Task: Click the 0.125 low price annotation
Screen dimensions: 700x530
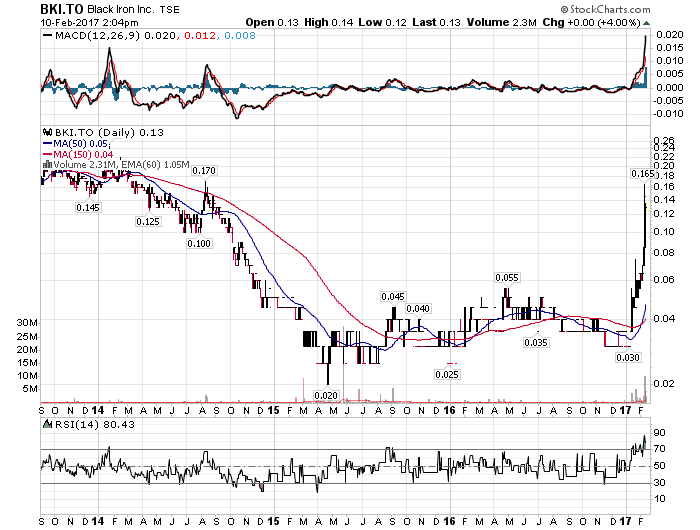Action: 148,221
